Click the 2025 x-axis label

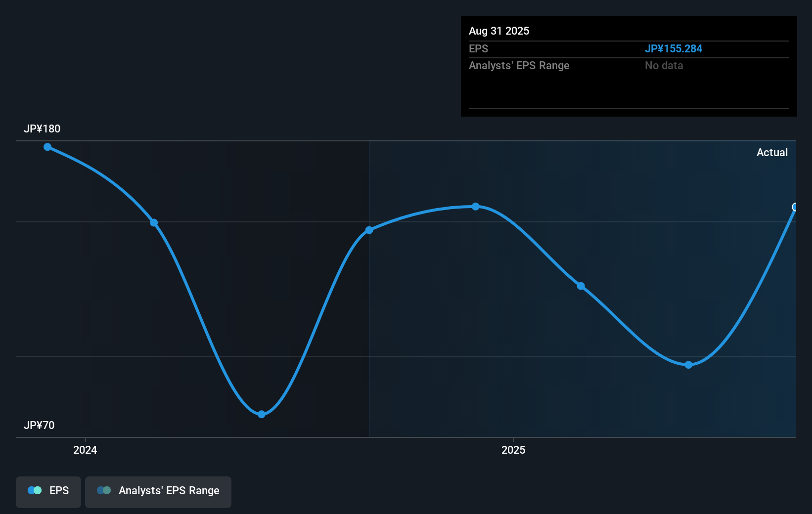(x=513, y=450)
